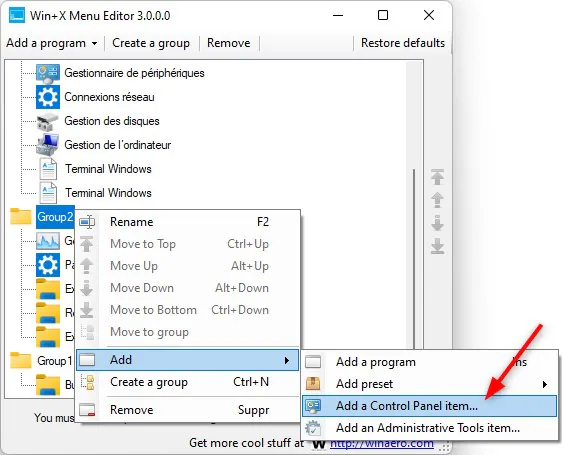Click the Create a group icon in the context menu

coord(87,382)
